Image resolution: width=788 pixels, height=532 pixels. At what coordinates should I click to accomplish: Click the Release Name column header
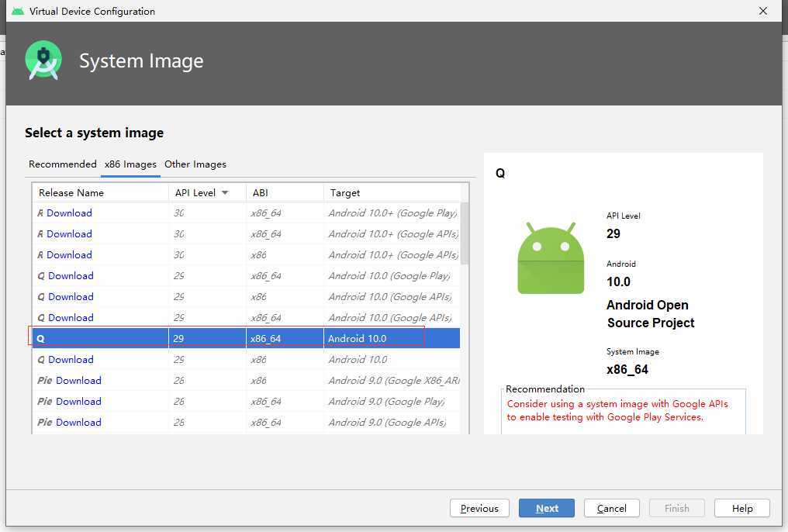pyautogui.click(x=71, y=192)
